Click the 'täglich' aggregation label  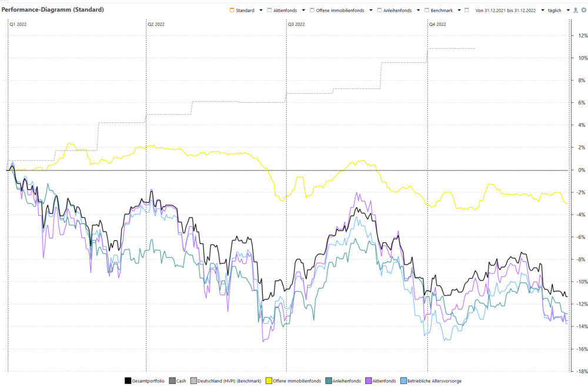[554, 11]
